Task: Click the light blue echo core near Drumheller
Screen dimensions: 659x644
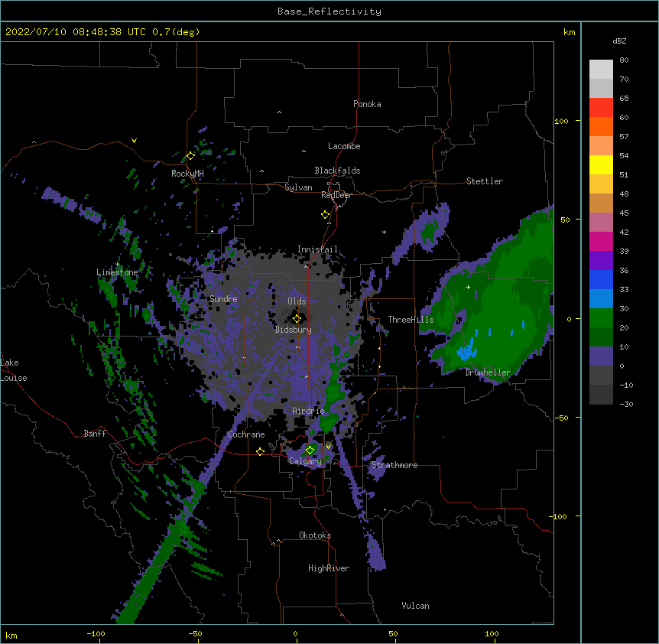Action: (466, 352)
